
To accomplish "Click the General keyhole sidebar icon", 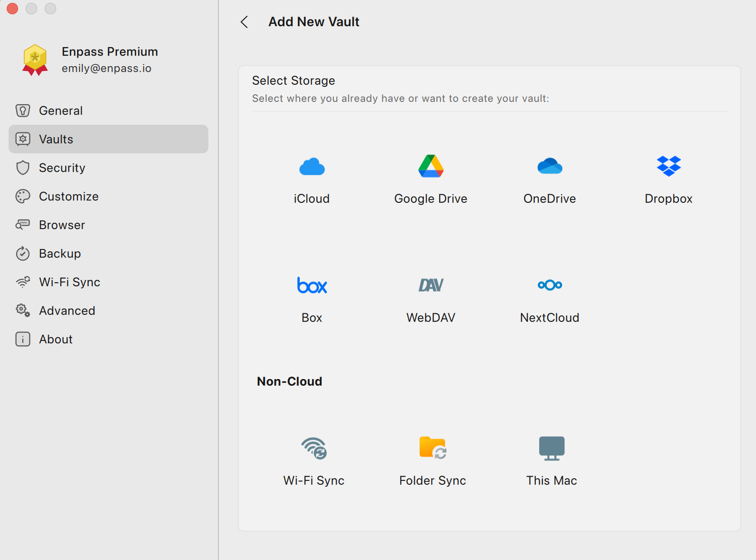I will coord(23,110).
